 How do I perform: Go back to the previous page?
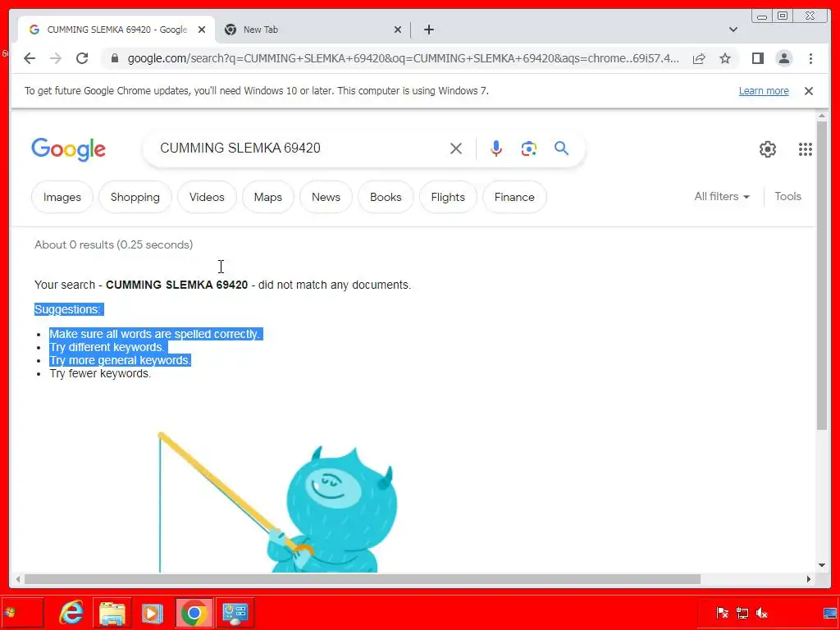30,58
